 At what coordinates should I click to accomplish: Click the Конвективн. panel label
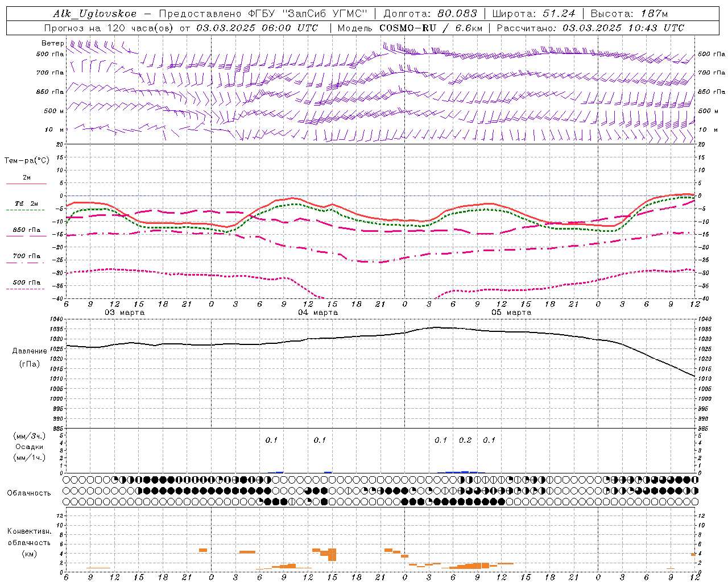click(x=29, y=531)
